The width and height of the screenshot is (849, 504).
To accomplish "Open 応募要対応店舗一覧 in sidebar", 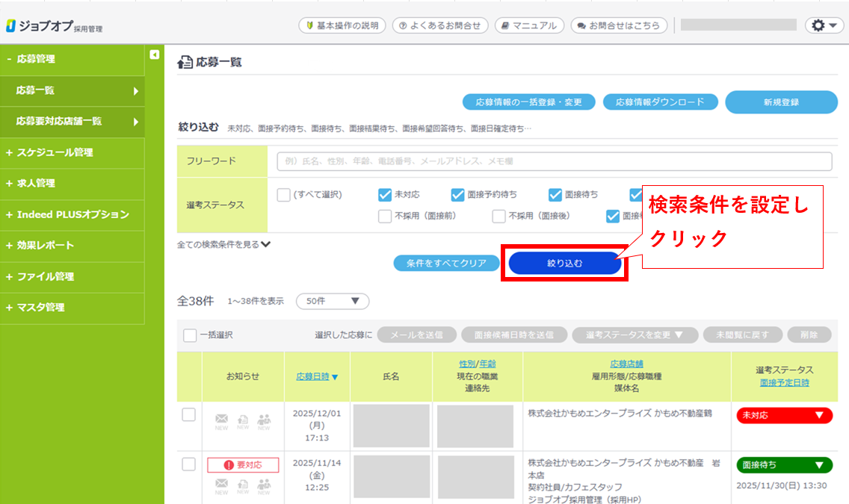I will pyautogui.click(x=72, y=121).
